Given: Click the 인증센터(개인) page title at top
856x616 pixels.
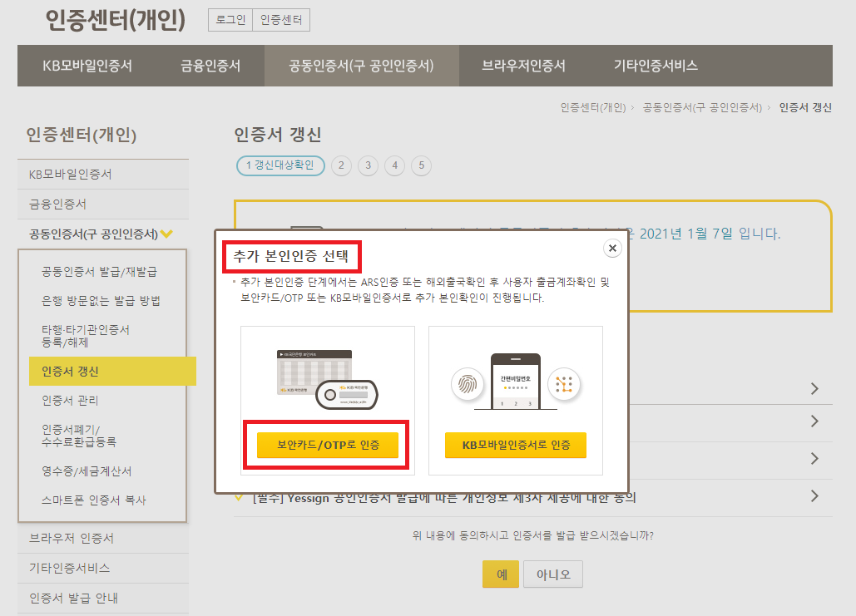Looking at the screenshot, I should click(x=115, y=20).
